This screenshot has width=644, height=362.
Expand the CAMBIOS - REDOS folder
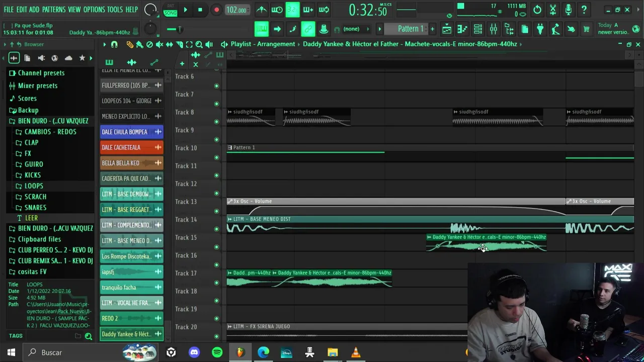pyautogui.click(x=50, y=132)
